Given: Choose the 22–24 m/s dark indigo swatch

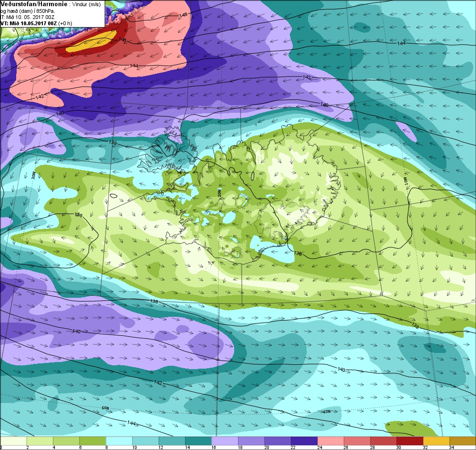Looking at the screenshot, I should coord(304,440).
